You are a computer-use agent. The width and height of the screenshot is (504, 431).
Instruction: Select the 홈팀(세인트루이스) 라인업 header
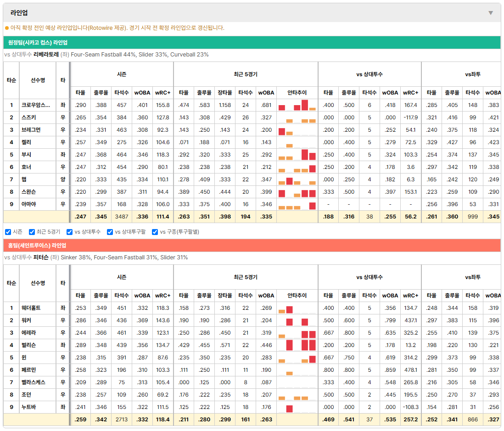(252, 245)
